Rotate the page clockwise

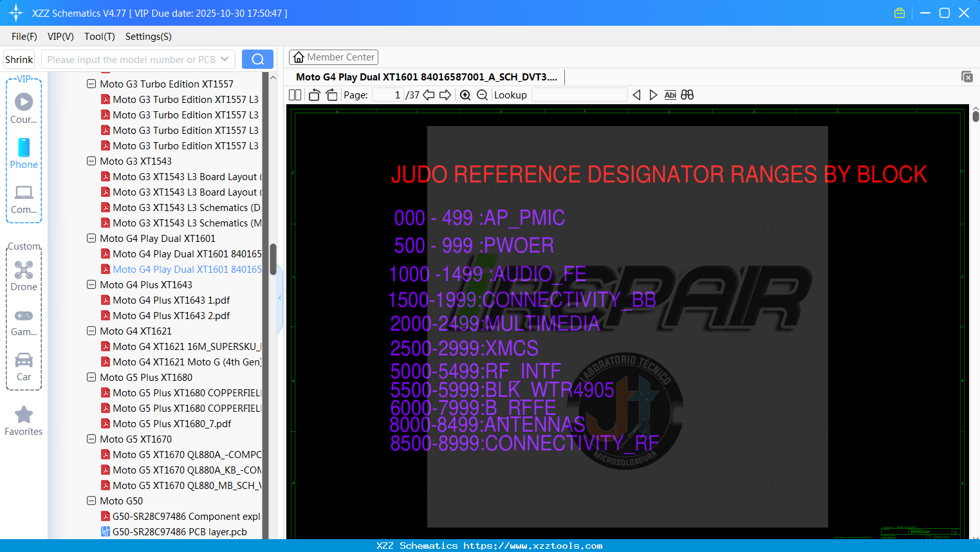click(331, 95)
